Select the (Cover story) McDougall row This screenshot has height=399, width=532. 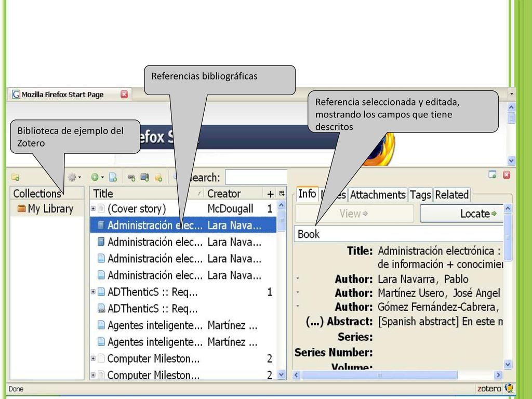point(183,208)
